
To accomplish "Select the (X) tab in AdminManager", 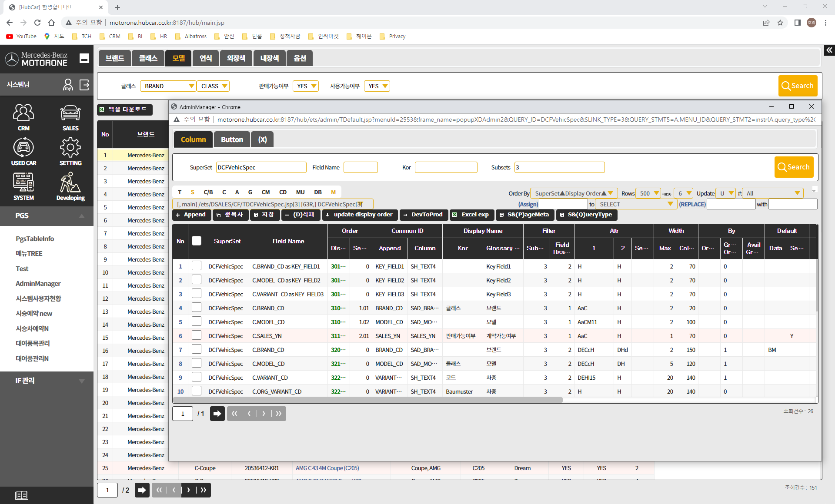I will [262, 139].
